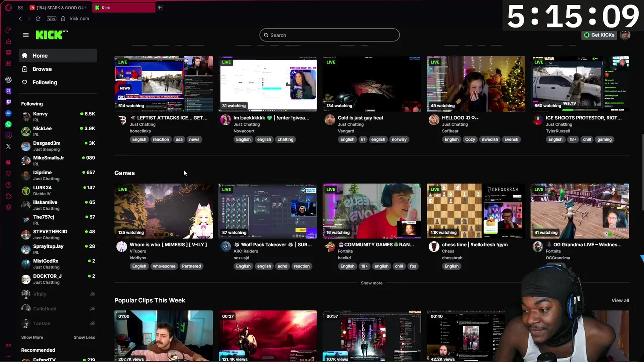The image size is (644, 362).
Task: Open chess time stream thumbnail
Action: click(475, 211)
